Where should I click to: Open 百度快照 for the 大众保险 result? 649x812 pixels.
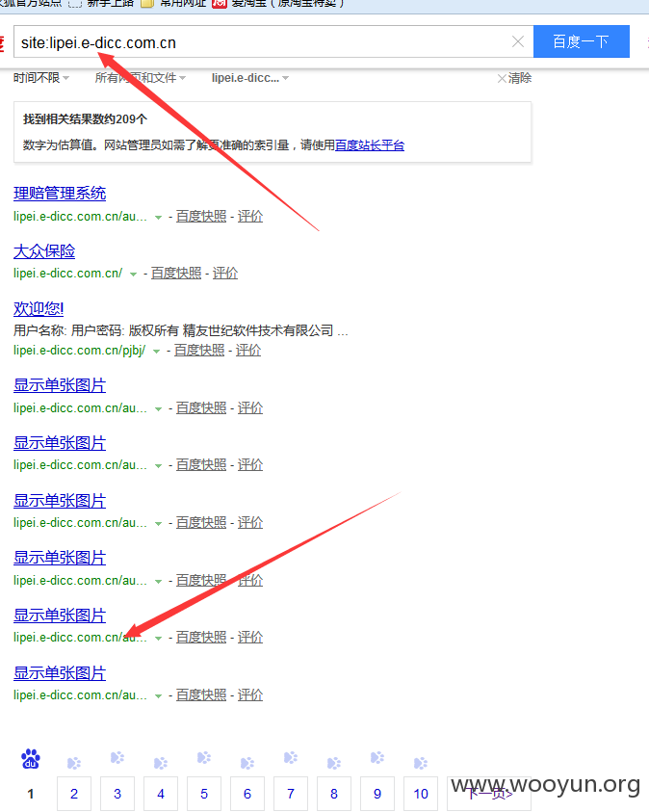176,273
